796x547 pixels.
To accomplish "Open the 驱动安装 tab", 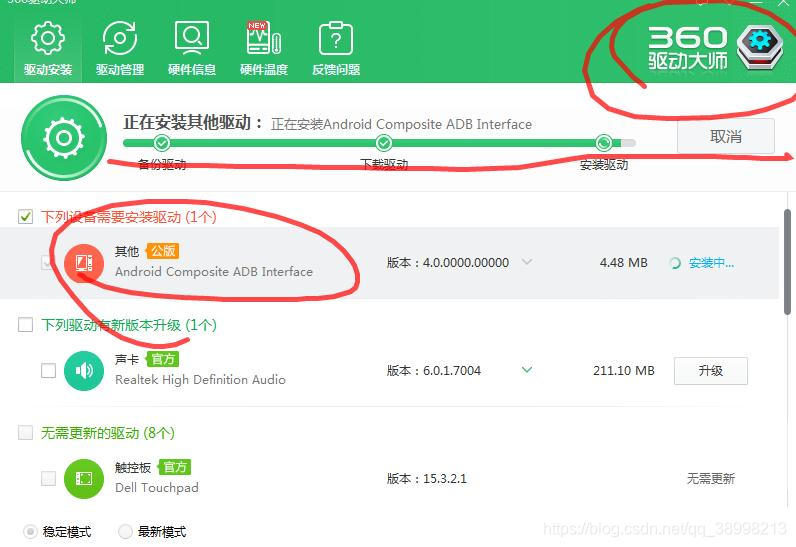I will click(x=48, y=49).
